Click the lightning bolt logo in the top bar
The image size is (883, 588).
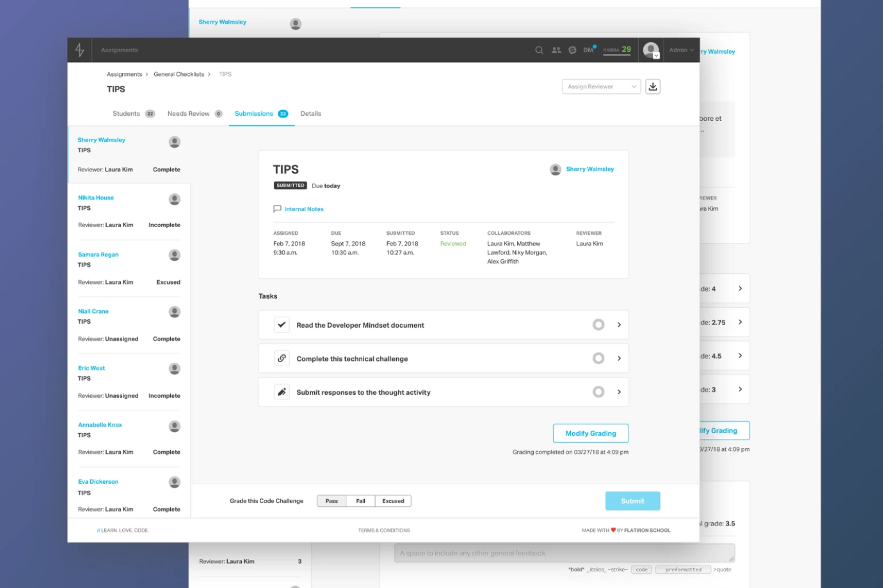[x=80, y=50]
